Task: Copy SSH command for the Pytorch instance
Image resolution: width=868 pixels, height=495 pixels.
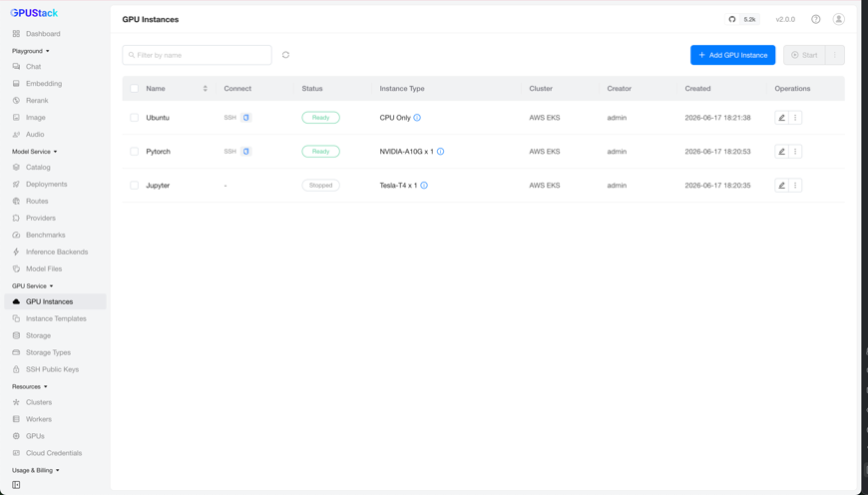Action: pyautogui.click(x=246, y=151)
